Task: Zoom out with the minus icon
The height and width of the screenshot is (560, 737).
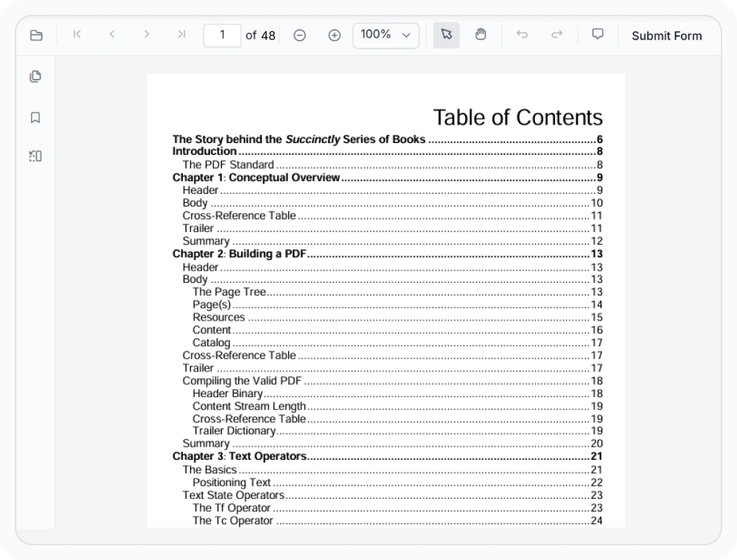Action: (299, 35)
